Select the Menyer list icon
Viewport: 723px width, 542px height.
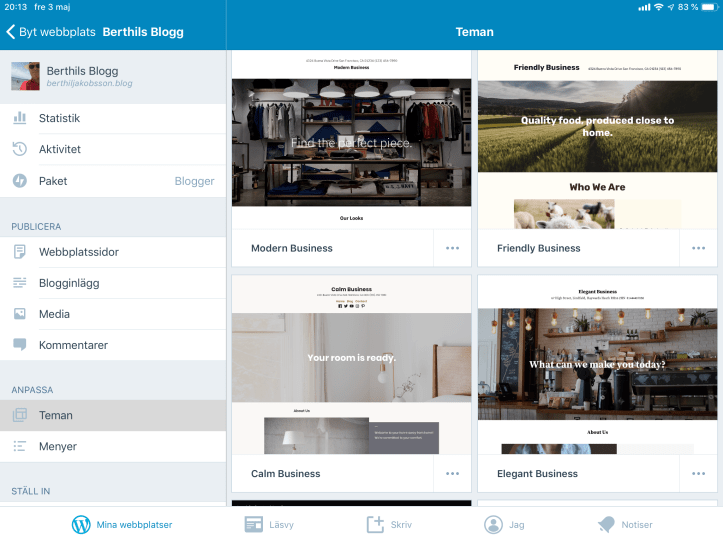(20, 446)
